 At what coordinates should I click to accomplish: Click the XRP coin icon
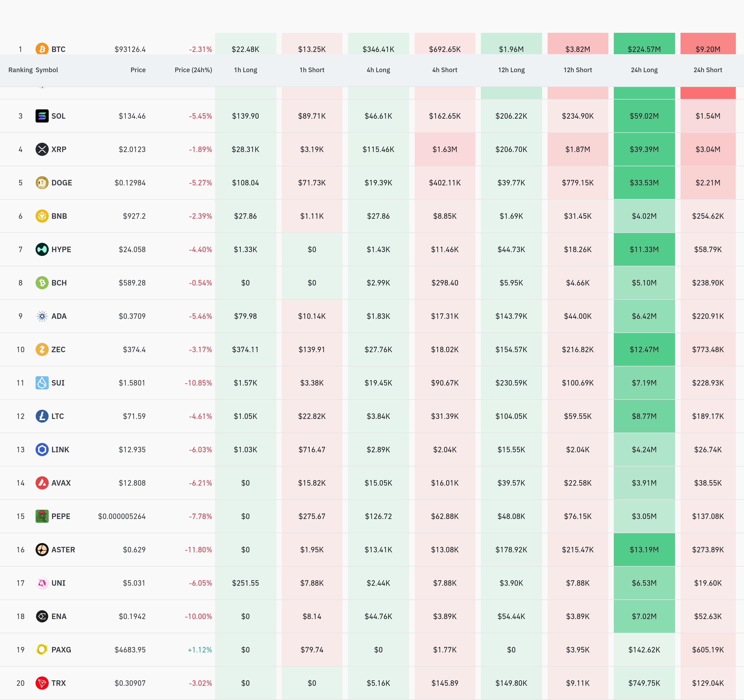click(x=42, y=149)
